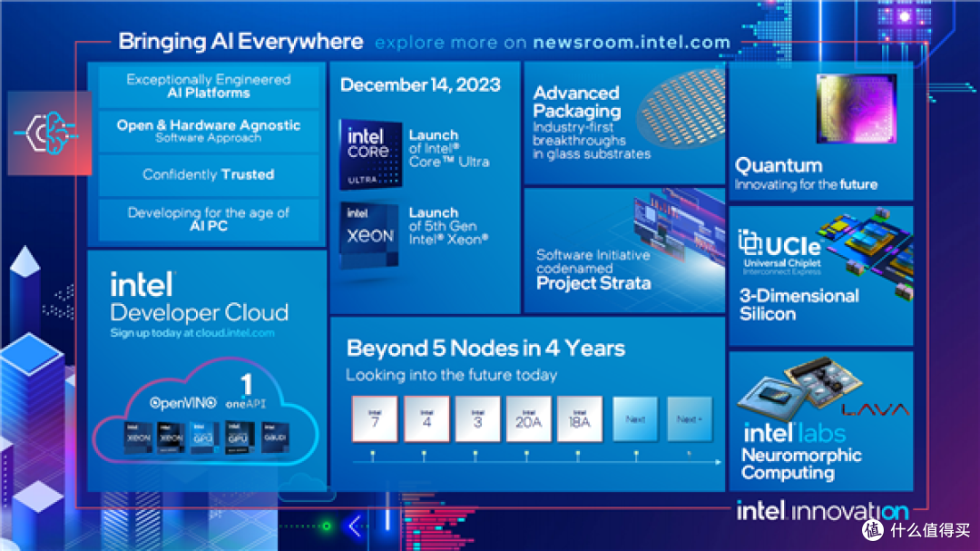Choose the Intel 20A node tile
This screenshot has width=980, height=551.
528,418
